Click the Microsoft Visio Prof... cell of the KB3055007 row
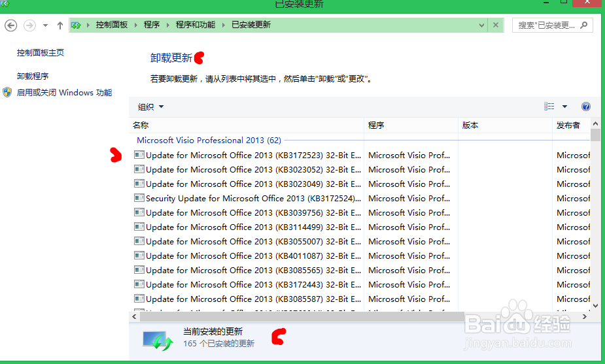The image size is (605, 364). [409, 241]
